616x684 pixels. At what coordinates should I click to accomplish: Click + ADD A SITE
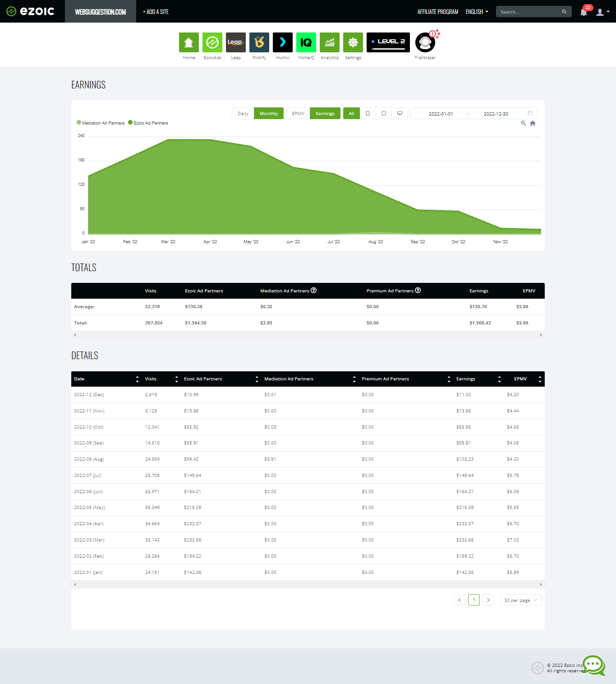pyautogui.click(x=156, y=12)
